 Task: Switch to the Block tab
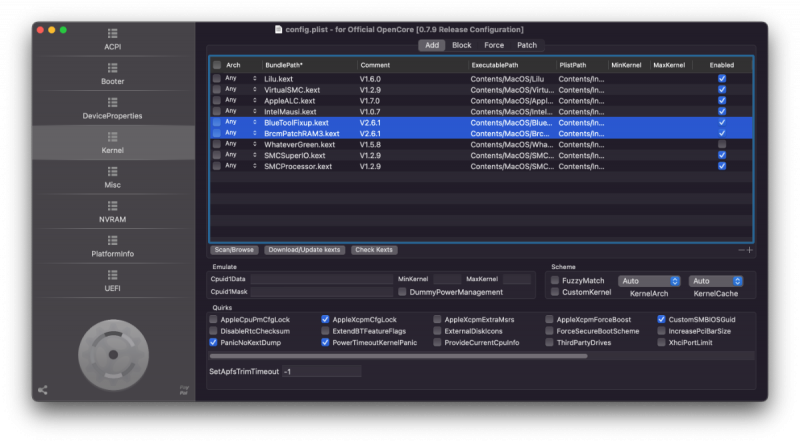(x=461, y=45)
